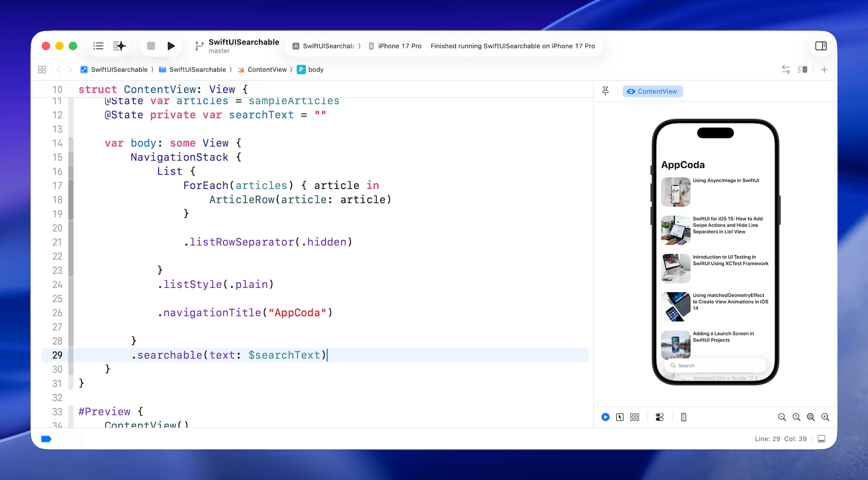Choose run destination iPhone 17 Pro
The image size is (868, 480).
pyautogui.click(x=395, y=46)
